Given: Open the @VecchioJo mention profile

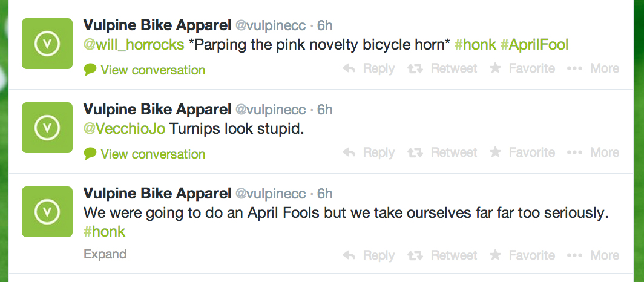Looking at the screenshot, I should point(123,129).
